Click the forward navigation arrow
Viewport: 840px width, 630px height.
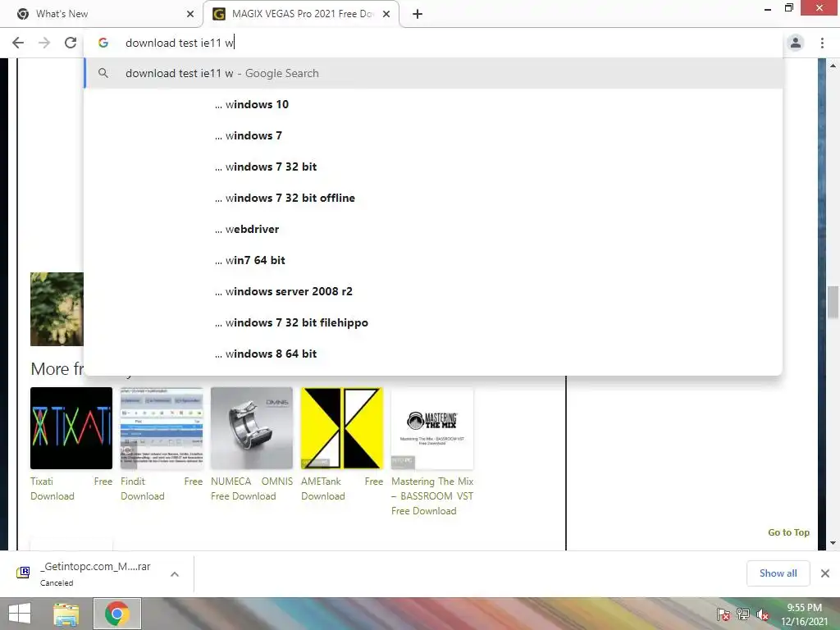44,43
